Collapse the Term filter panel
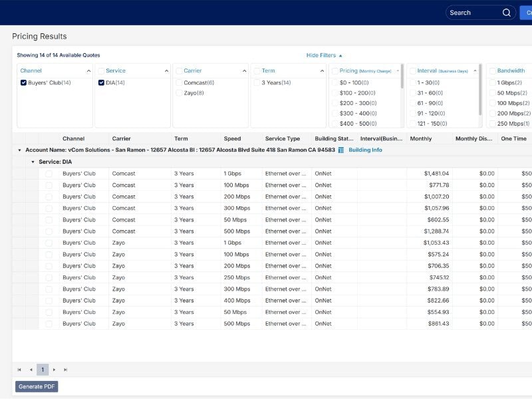Screen dimensions: 532x399 (x=322, y=70)
